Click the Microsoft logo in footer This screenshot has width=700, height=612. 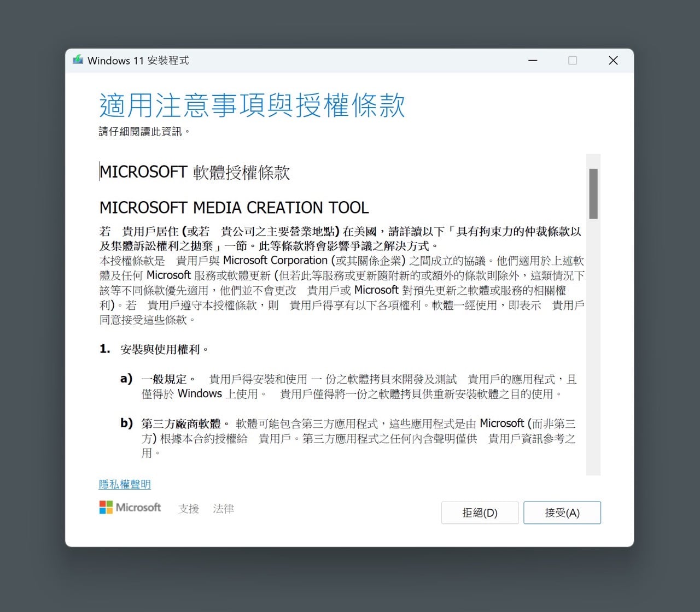[130, 508]
